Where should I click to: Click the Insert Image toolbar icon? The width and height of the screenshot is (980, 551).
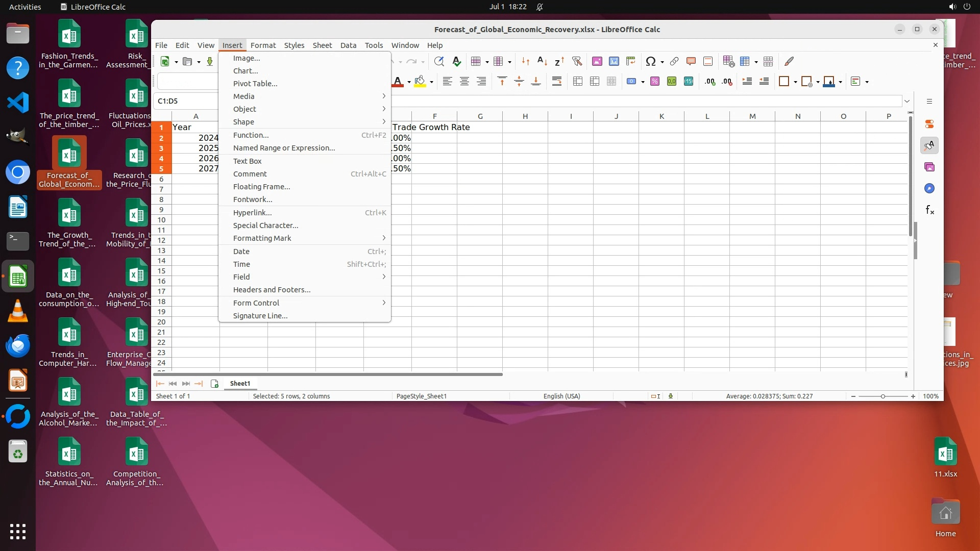pos(597,62)
